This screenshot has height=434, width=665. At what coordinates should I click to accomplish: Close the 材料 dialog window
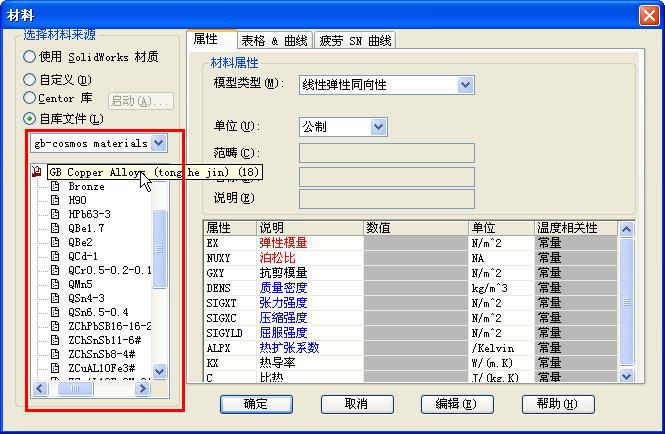[649, 15]
